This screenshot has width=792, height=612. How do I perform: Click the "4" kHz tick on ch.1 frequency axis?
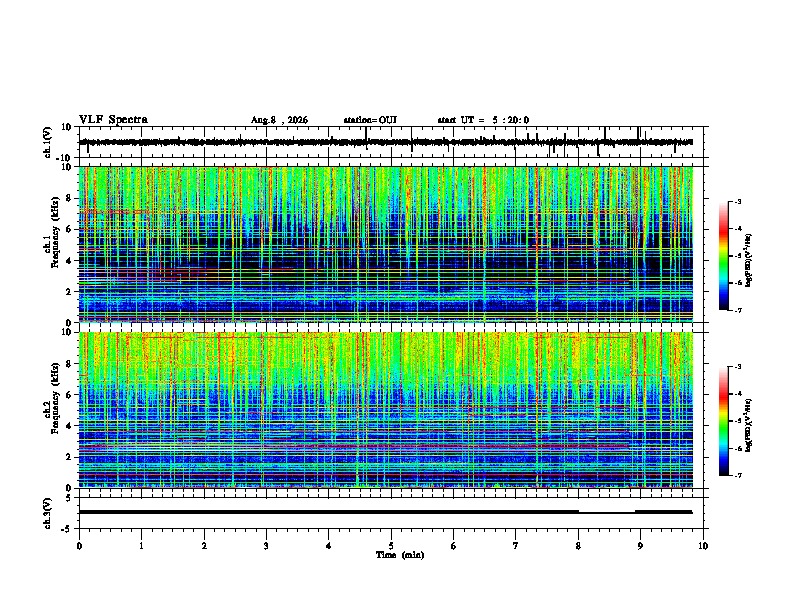tap(70, 261)
